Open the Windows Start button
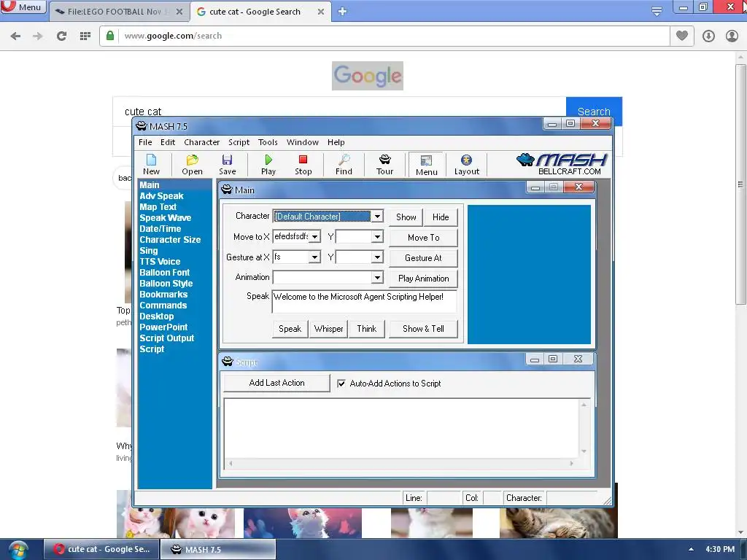The height and width of the screenshot is (560, 747). tap(18, 550)
